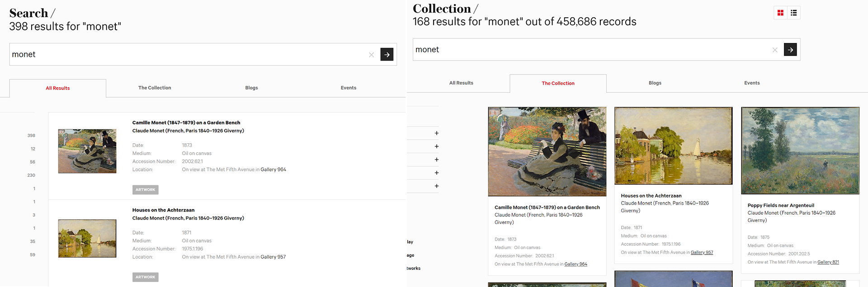Expand the first filter plus in Collection panel
Viewport: 868px width, 287px height.
[x=436, y=133]
